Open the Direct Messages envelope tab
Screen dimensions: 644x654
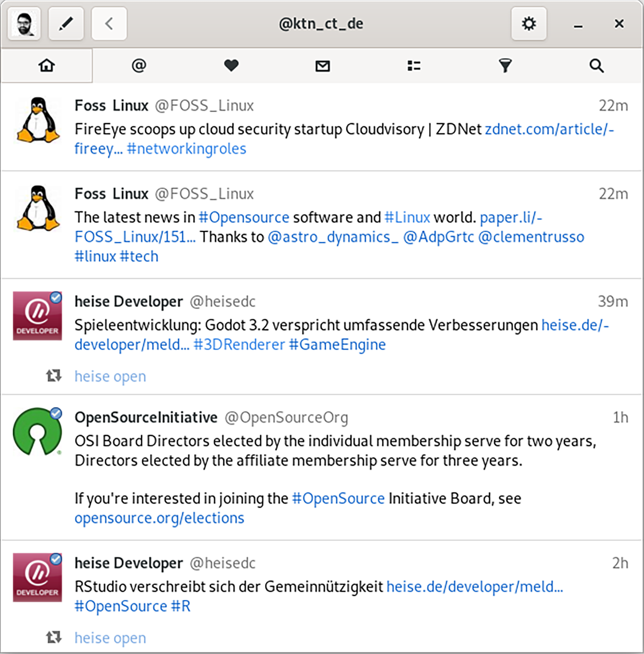click(x=322, y=66)
